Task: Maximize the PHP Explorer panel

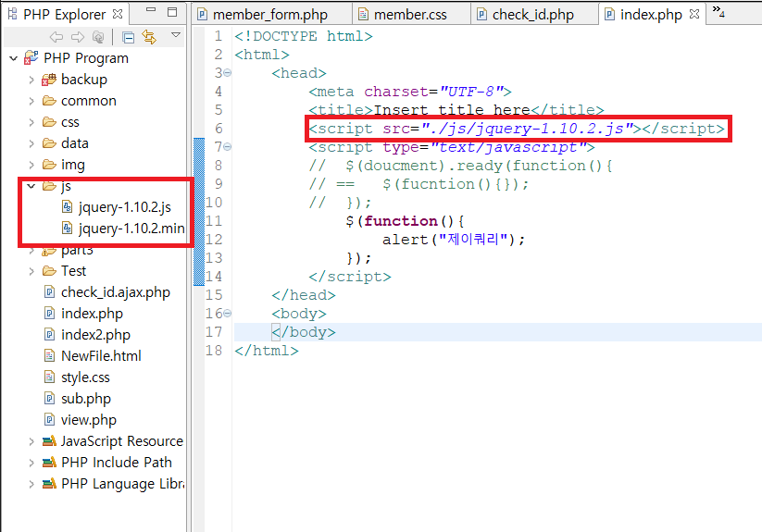Action: pyautogui.click(x=172, y=12)
